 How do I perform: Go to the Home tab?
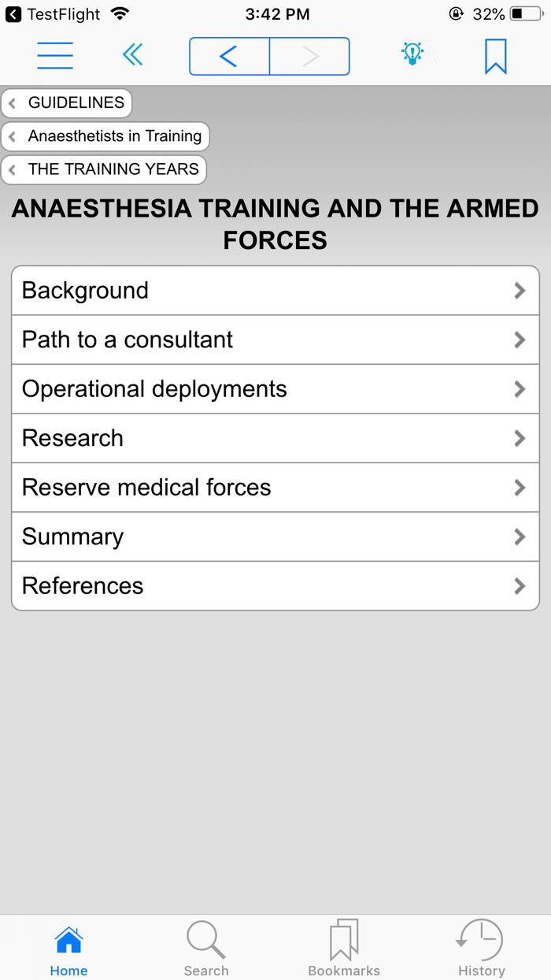click(x=68, y=948)
